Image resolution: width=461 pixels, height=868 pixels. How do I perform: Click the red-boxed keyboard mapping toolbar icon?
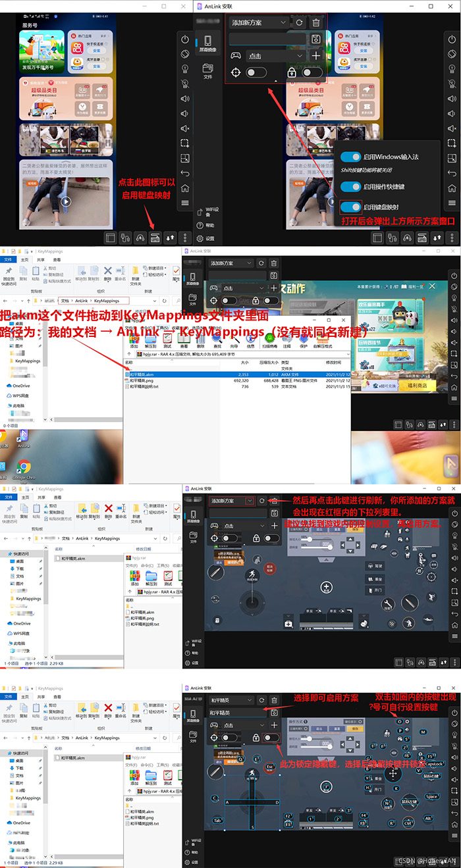pyautogui.click(x=155, y=238)
